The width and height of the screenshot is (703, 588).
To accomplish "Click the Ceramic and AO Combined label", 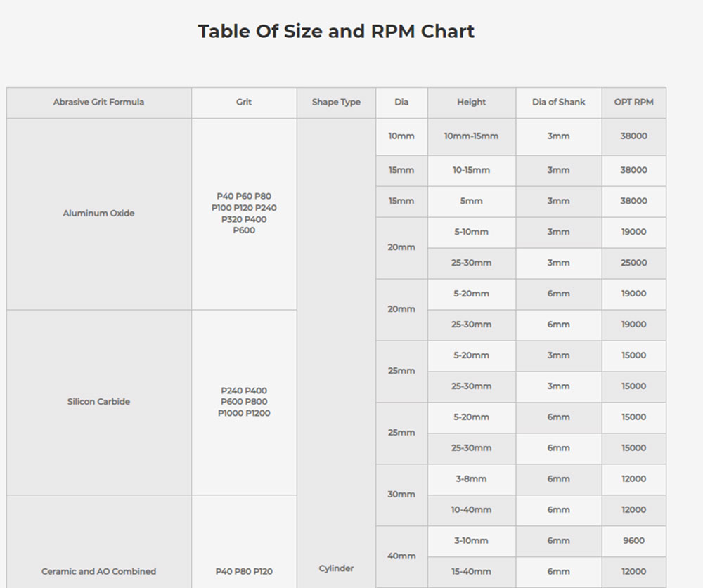I will (98, 571).
